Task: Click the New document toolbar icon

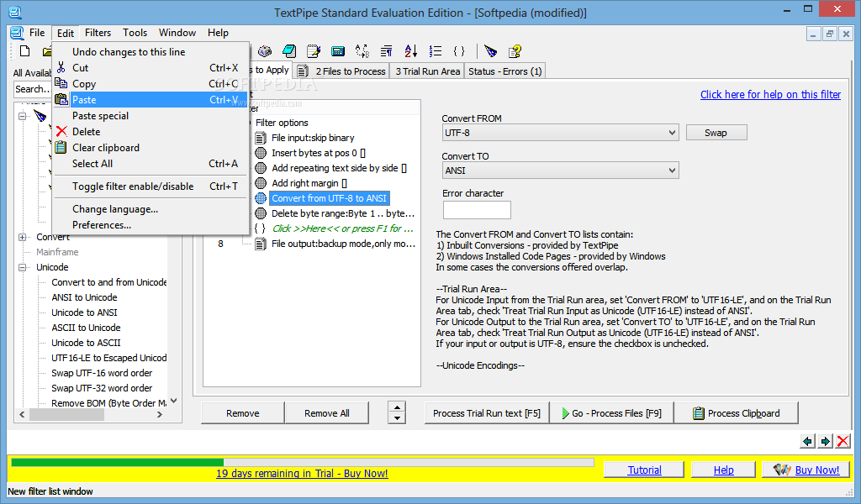Action: (24, 51)
